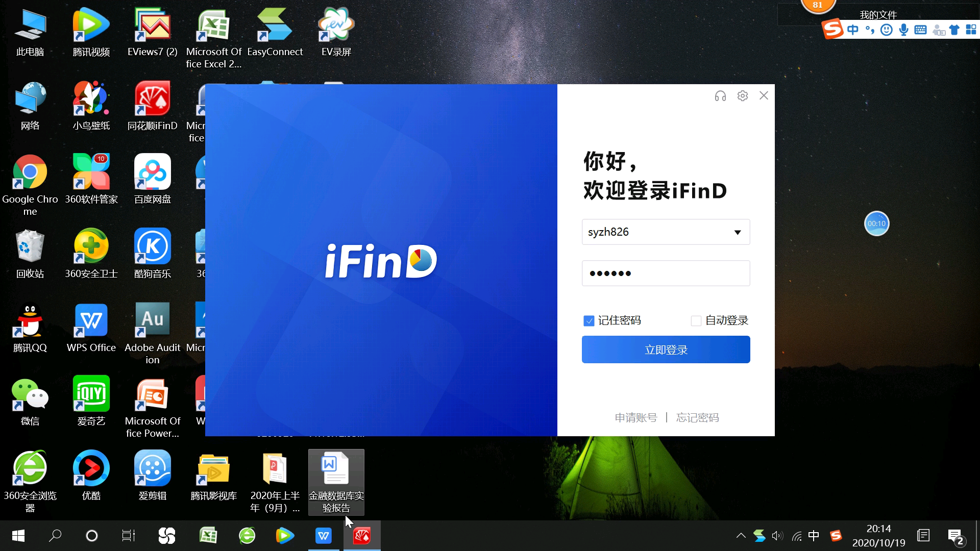
Task: Toggle the 记住密码 checkbox
Action: [589, 321]
